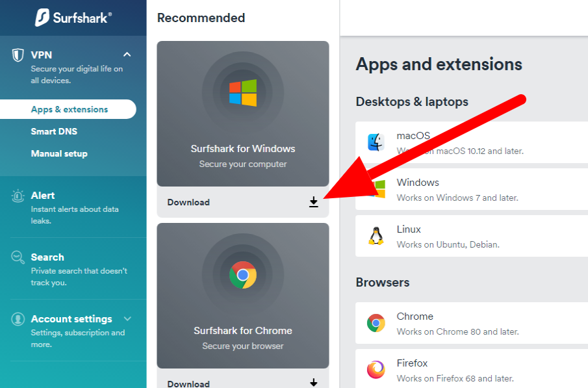Image resolution: width=588 pixels, height=388 pixels.
Task: Click 'Works on Chrome 80 and later.' text
Action: pos(458,331)
